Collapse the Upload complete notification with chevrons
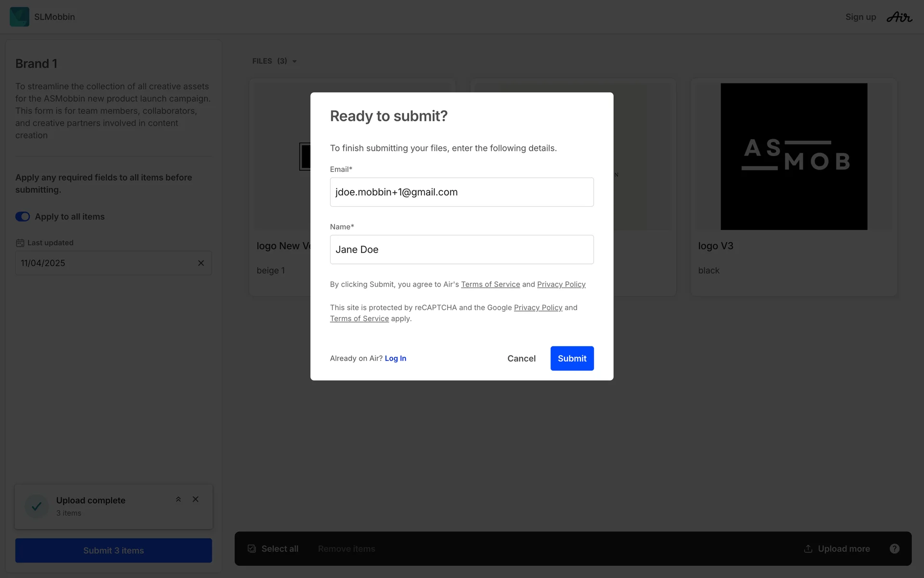924x578 pixels. point(179,499)
